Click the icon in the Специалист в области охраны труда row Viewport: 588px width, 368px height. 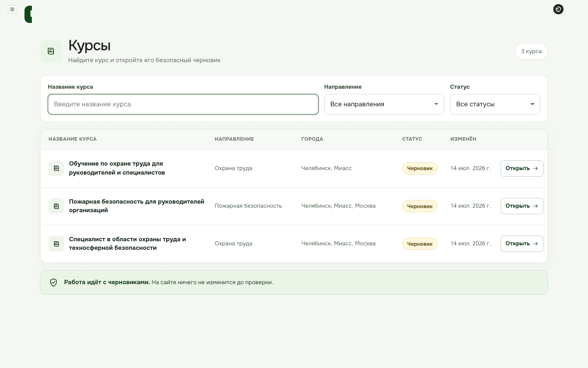point(56,244)
